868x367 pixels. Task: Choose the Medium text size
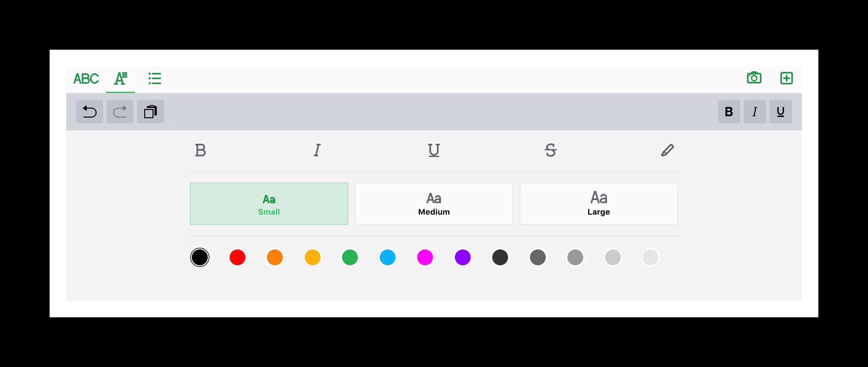click(x=434, y=204)
